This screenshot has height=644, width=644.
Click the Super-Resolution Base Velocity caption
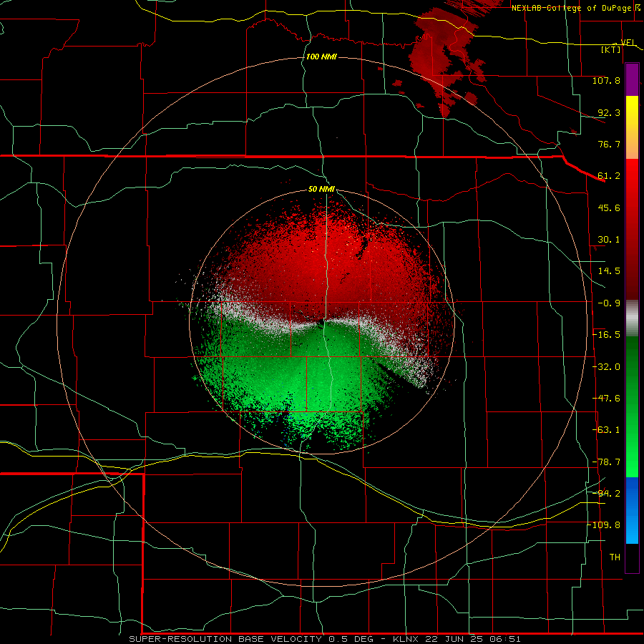(x=325, y=639)
